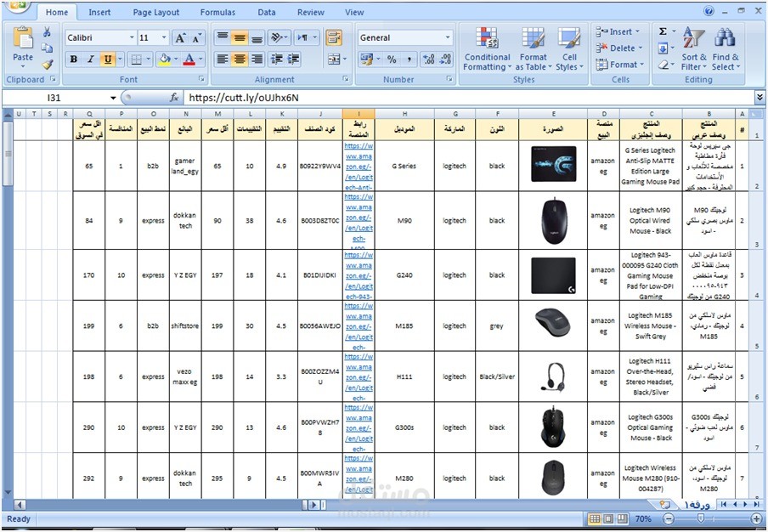Switch to the Review tab
Image resolution: width=768 pixels, height=532 pixels.
311,12
